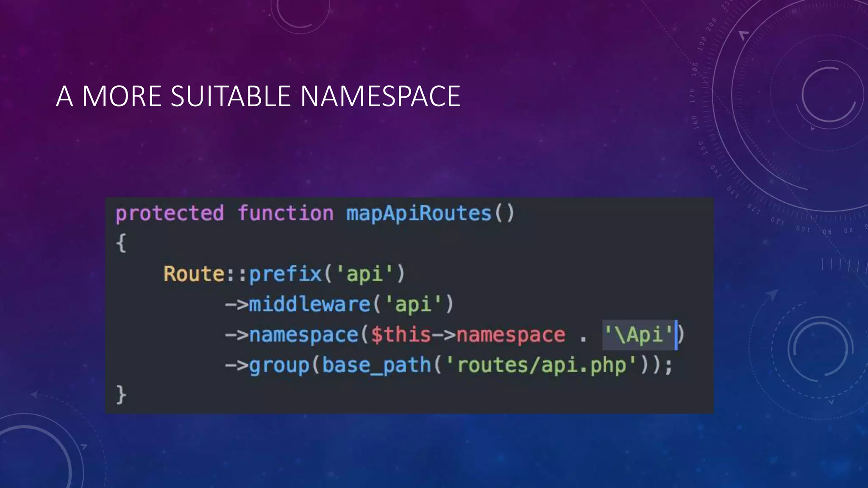Click the opening curly brace in the code
Image resolution: width=868 pixels, height=488 pixels.
point(121,244)
